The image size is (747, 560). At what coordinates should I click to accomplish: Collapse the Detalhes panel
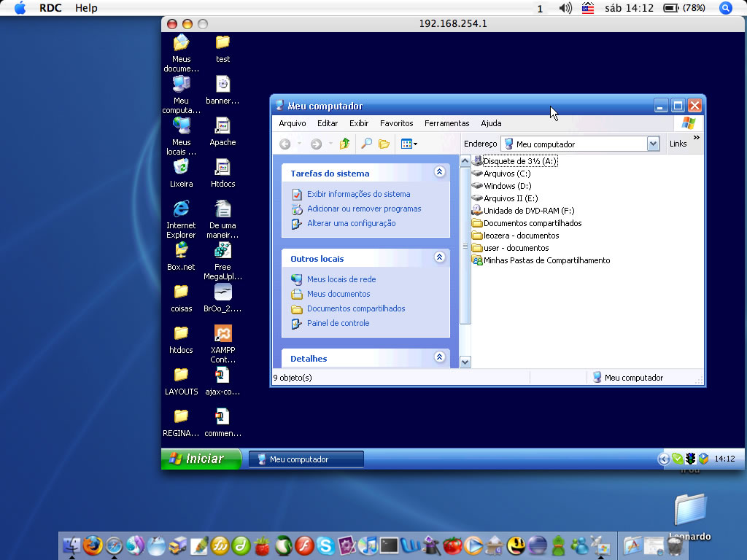click(x=440, y=357)
